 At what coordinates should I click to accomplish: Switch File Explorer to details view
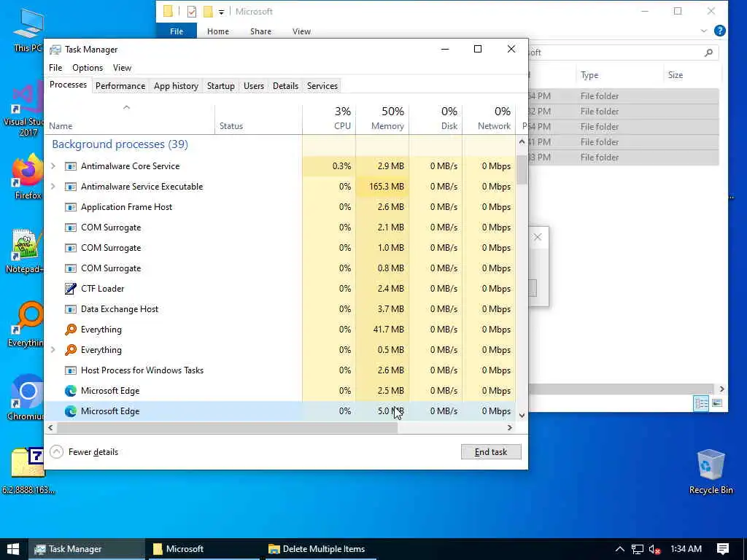[x=701, y=403]
